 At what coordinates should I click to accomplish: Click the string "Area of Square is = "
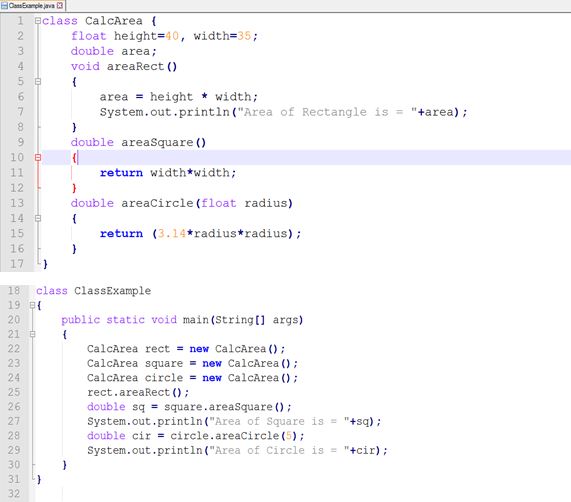pyautogui.click(x=279, y=422)
